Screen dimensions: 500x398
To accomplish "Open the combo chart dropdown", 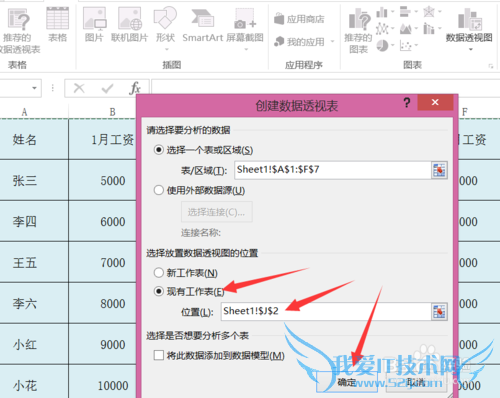I will click(440, 28).
